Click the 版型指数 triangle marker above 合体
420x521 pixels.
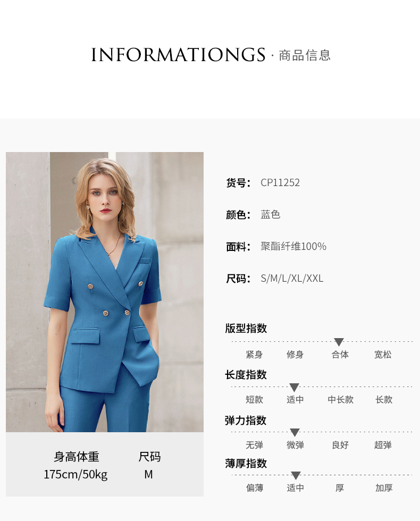pyautogui.click(x=339, y=342)
